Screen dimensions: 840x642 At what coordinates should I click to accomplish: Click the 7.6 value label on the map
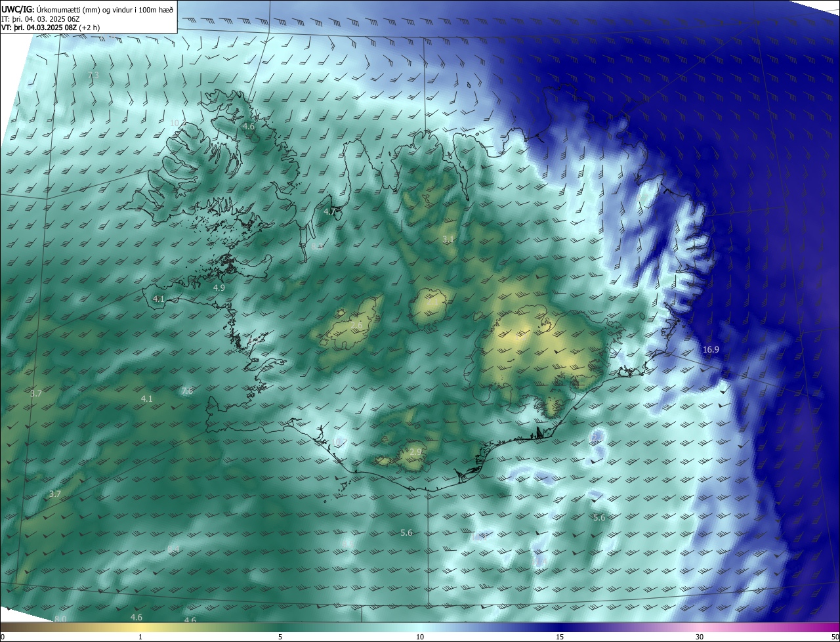point(187,391)
